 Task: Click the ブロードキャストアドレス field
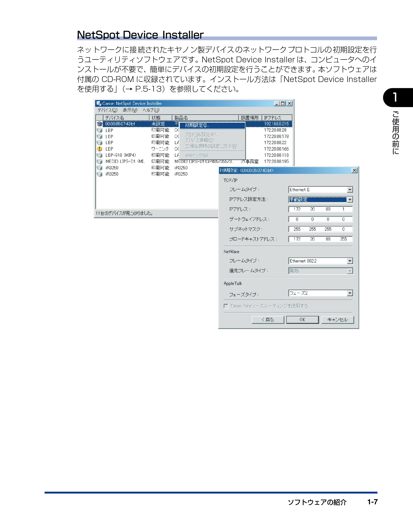point(320,239)
